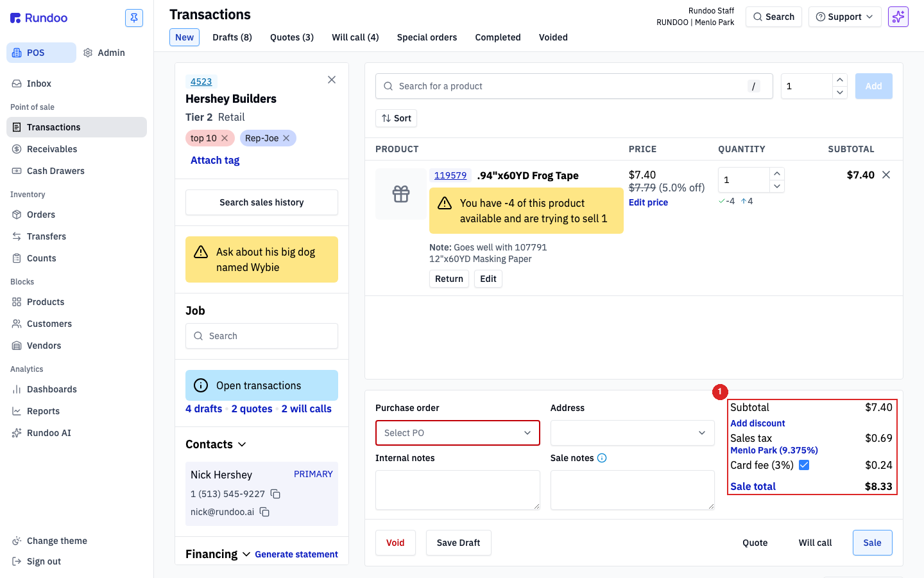This screenshot has width=924, height=578.
Task: Expand the Financing section
Action: (x=246, y=554)
